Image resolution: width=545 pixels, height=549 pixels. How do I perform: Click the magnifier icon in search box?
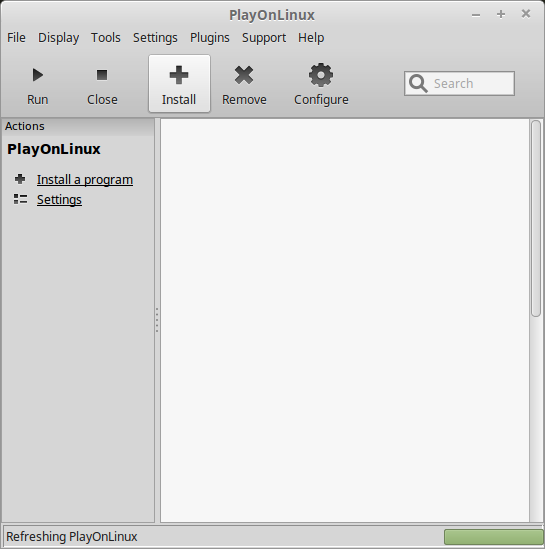pos(418,84)
